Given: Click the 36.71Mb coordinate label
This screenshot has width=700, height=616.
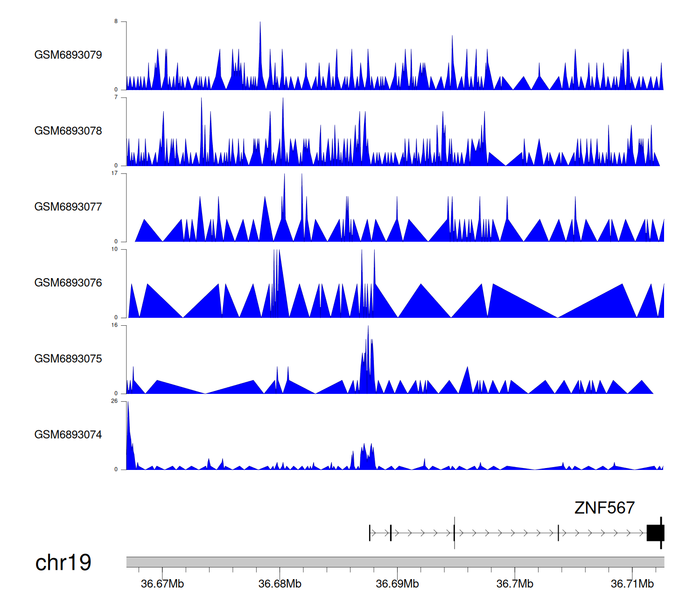Looking at the screenshot, I should [x=632, y=584].
